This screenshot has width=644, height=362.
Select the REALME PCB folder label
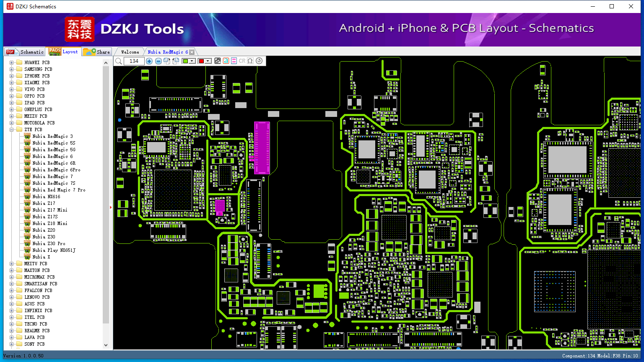tap(37, 331)
